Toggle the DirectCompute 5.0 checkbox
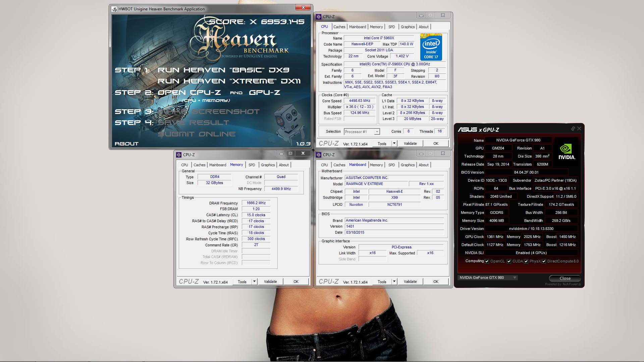Image resolution: width=644 pixels, height=362 pixels. tap(544, 261)
